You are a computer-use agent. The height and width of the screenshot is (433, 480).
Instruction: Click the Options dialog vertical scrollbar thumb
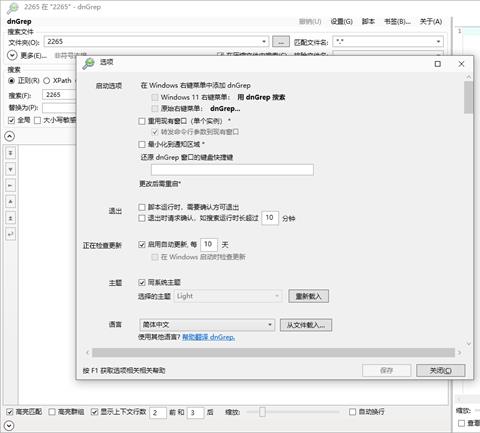point(468,97)
